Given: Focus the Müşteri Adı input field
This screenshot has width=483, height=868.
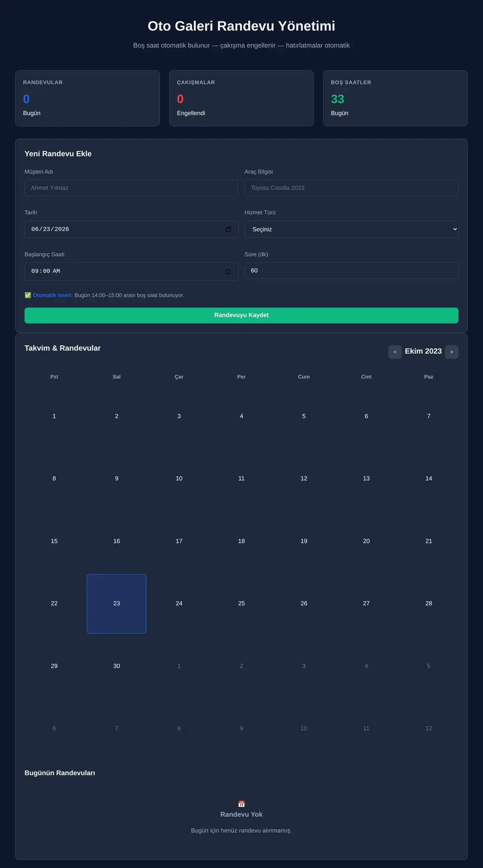Looking at the screenshot, I should pyautogui.click(x=131, y=188).
